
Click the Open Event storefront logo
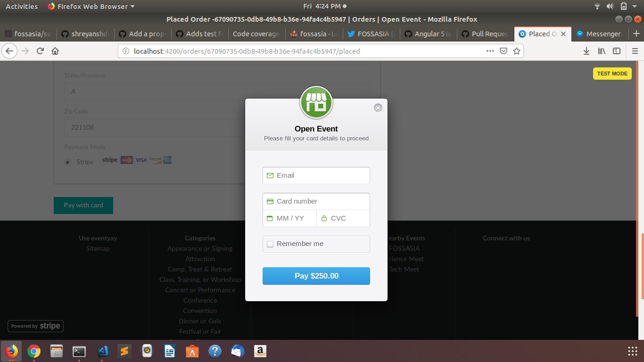(x=316, y=102)
